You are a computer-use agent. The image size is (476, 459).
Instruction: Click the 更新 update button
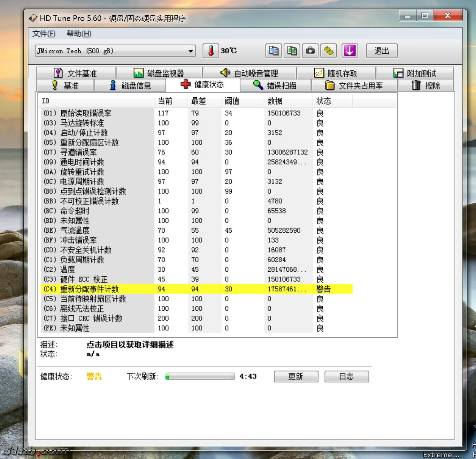click(296, 376)
